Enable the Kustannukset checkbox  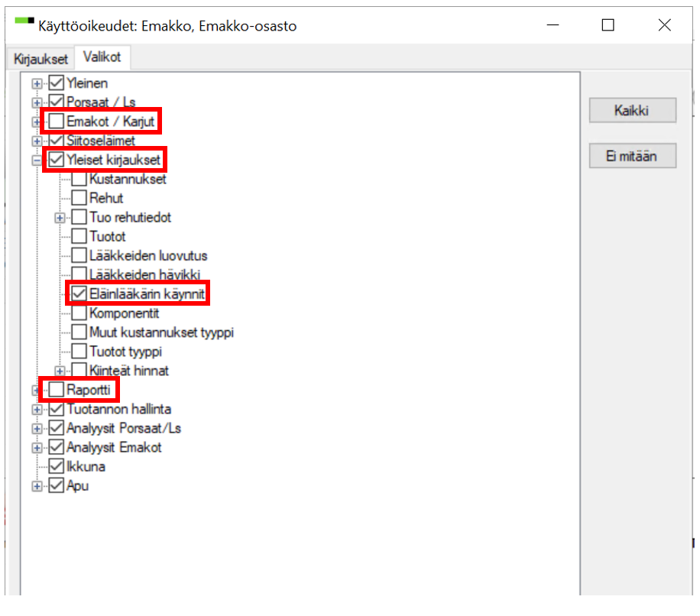tap(79, 179)
